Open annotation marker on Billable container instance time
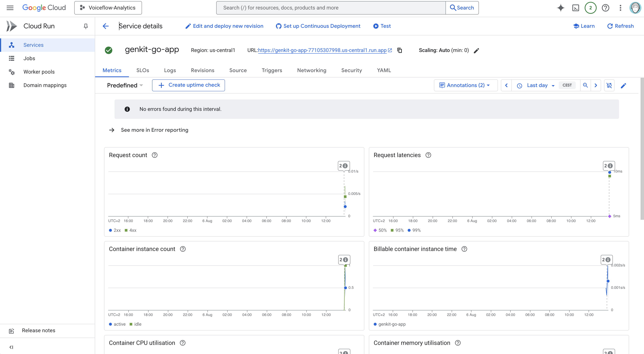This screenshot has width=644, height=354. pyautogui.click(x=607, y=260)
